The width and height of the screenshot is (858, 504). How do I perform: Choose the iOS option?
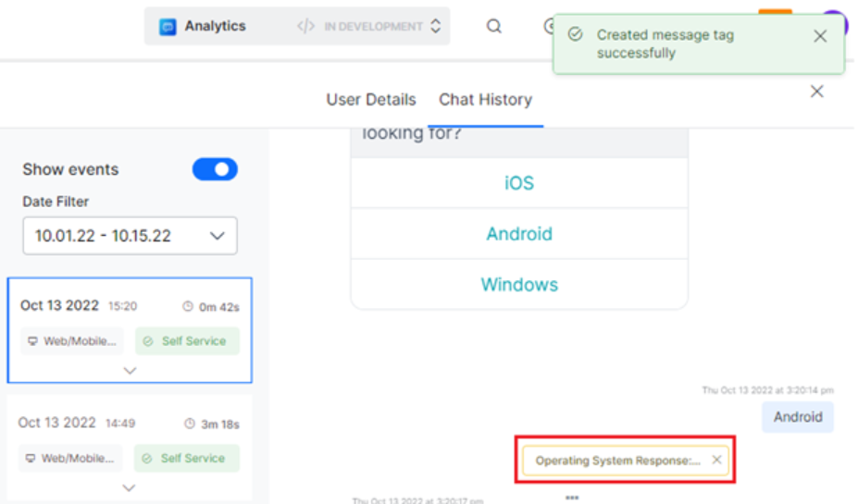point(519,183)
